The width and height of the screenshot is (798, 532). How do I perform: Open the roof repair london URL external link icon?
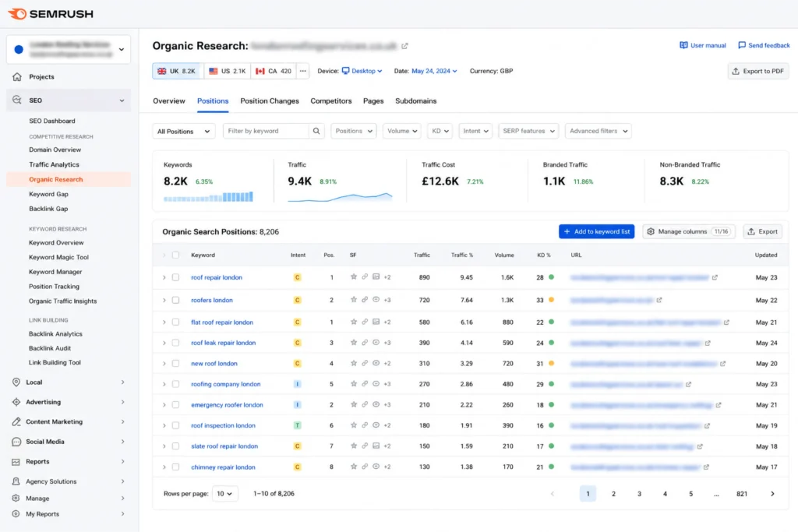pyautogui.click(x=715, y=278)
